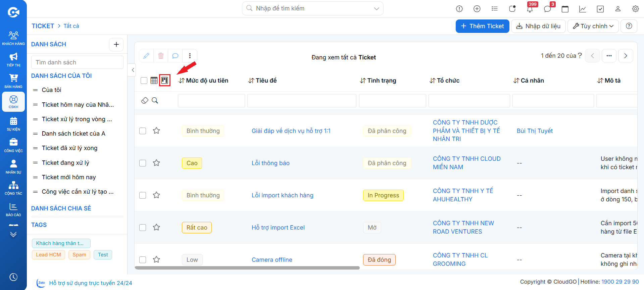Click the Nhập dữ liệu button
The width and height of the screenshot is (644, 290).
538,26
